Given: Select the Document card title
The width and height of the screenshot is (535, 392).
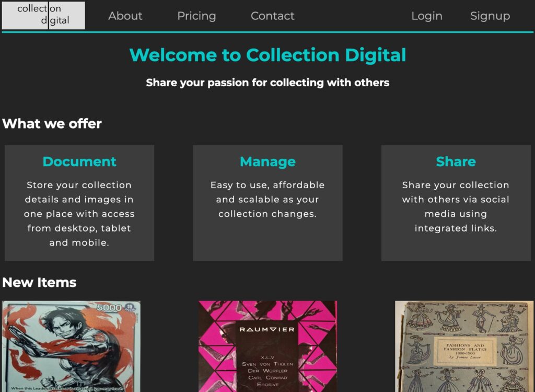Looking at the screenshot, I should coord(79,162).
